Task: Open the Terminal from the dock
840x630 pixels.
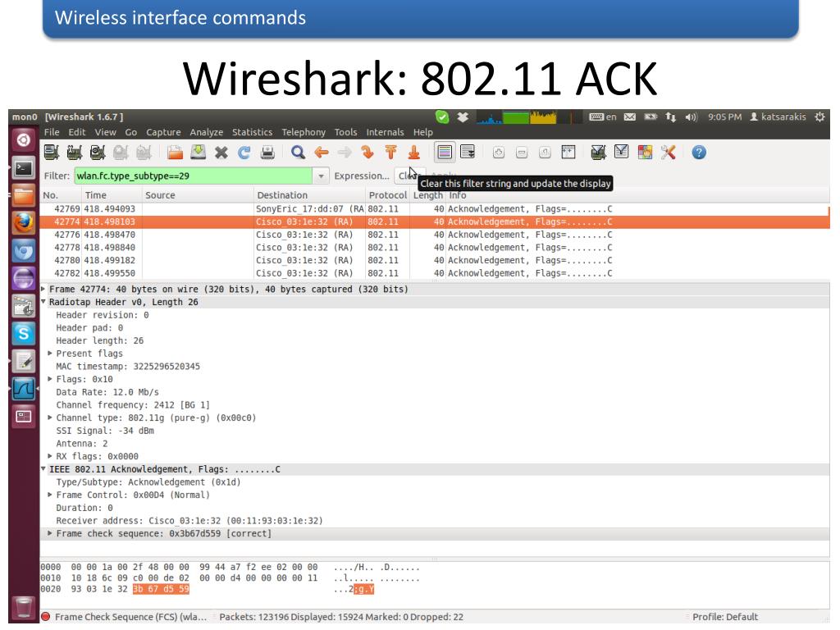Action: [24, 168]
